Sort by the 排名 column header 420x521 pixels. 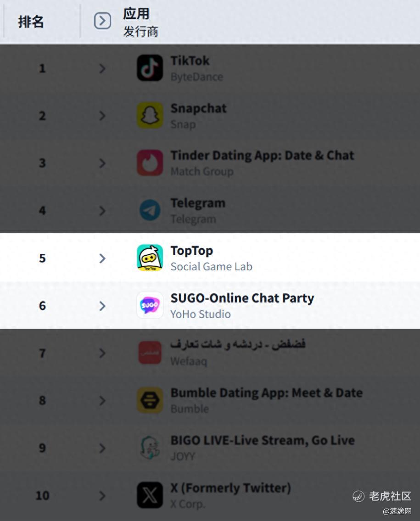coord(31,22)
